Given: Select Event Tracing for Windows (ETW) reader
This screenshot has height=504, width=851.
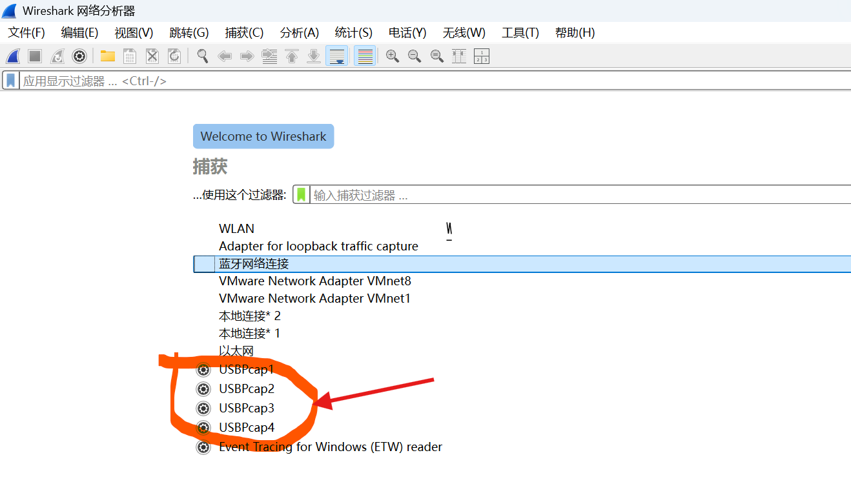Looking at the screenshot, I should (331, 447).
